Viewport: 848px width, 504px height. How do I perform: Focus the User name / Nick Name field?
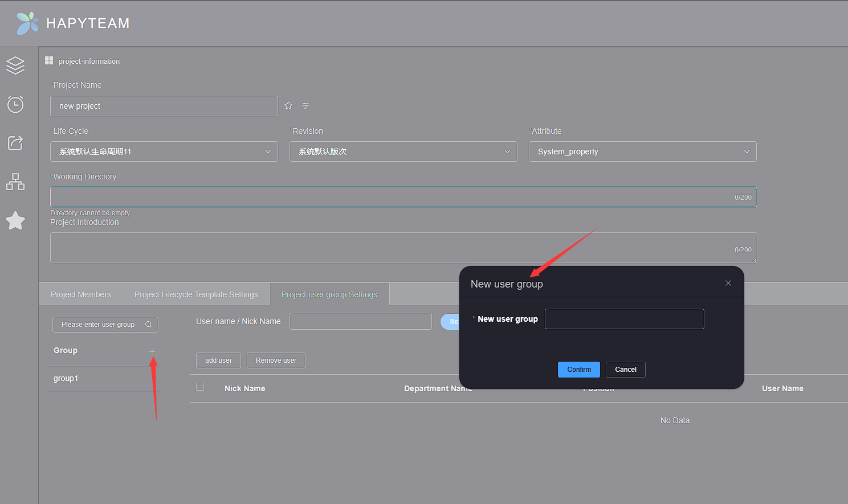(x=361, y=321)
